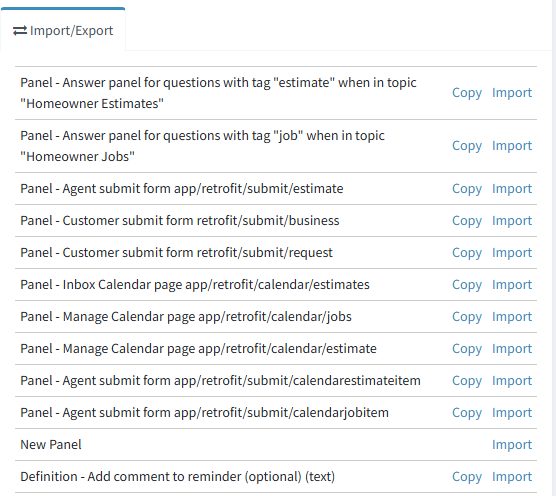Select text 'Panel - Answer panel for questions with tag "estimate"'
Image resolution: width=556 pixels, height=496 pixels.
tap(177, 83)
